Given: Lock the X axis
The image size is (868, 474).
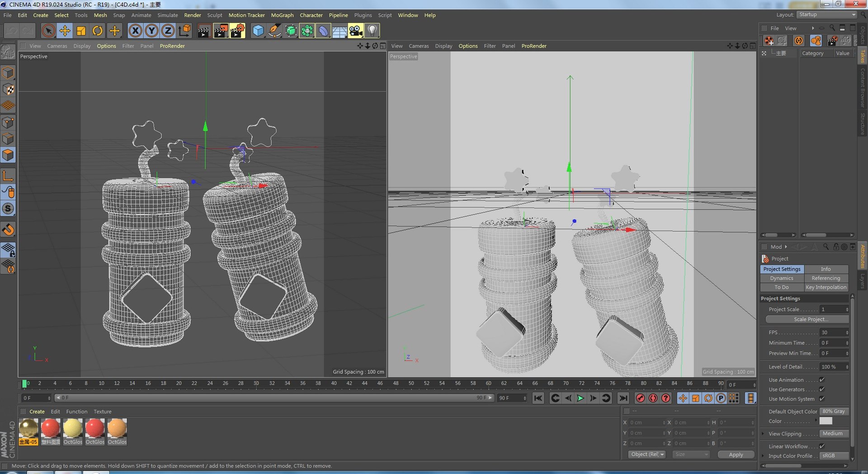Looking at the screenshot, I should (135, 31).
